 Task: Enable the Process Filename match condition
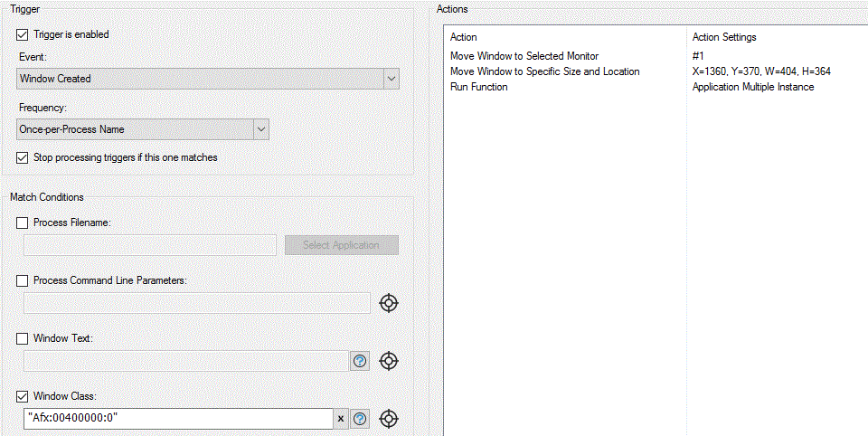pyautogui.click(x=23, y=223)
